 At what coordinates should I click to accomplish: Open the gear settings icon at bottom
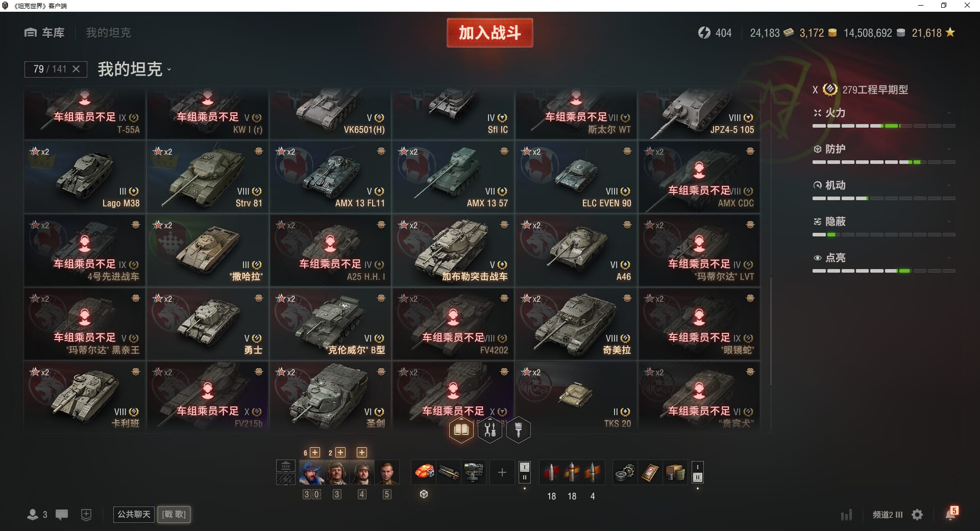click(x=917, y=515)
